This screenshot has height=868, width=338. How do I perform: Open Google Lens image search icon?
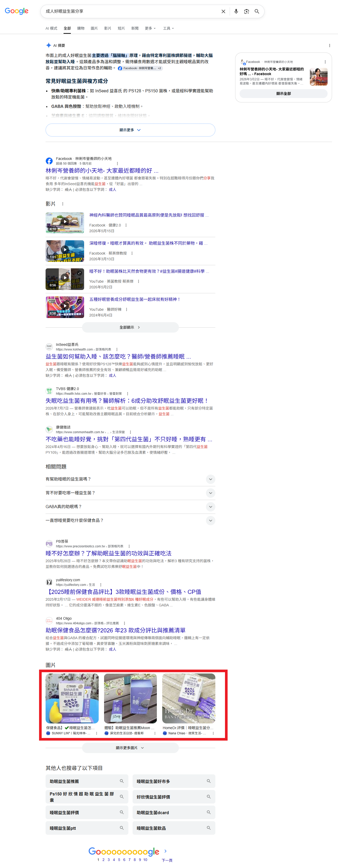247,11
